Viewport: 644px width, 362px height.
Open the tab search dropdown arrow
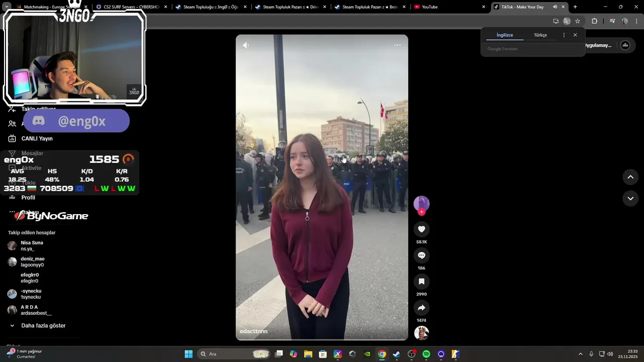click(7, 7)
